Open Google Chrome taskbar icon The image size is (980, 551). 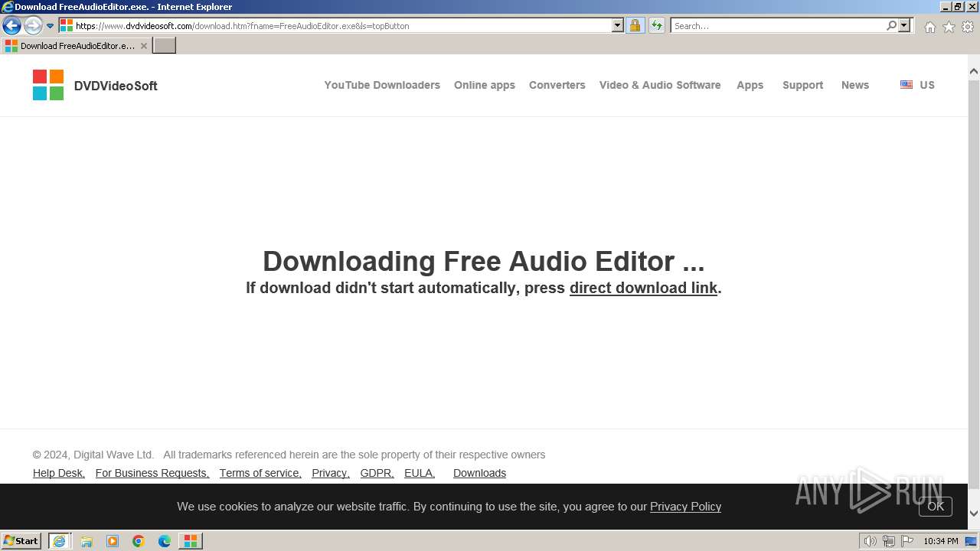[x=139, y=541]
